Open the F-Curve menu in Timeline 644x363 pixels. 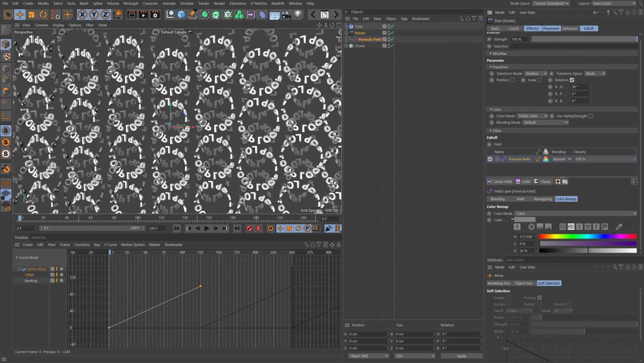(110, 245)
